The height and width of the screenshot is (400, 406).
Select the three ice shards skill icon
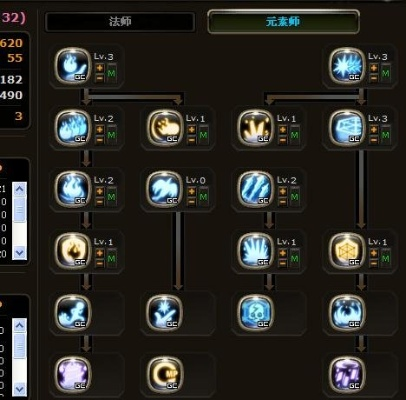click(256, 189)
